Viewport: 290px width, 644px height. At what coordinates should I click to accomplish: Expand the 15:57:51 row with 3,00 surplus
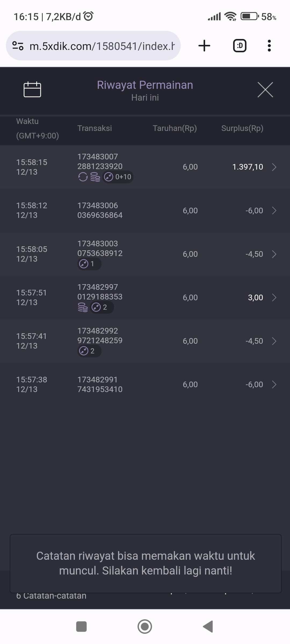point(274,298)
